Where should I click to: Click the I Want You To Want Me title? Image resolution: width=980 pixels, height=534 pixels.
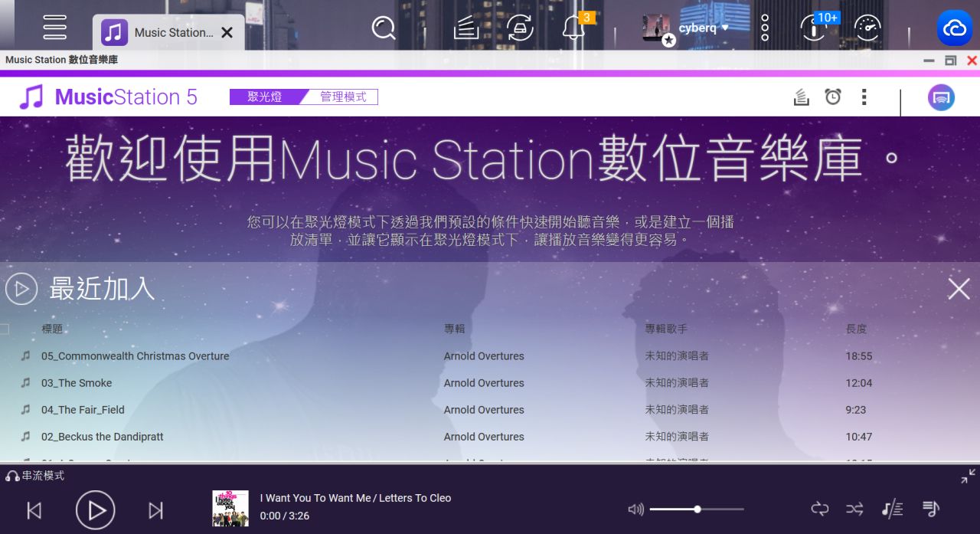tap(315, 498)
